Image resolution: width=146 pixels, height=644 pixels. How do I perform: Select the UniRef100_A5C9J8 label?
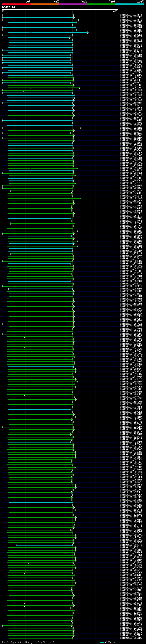[x=131, y=196]
